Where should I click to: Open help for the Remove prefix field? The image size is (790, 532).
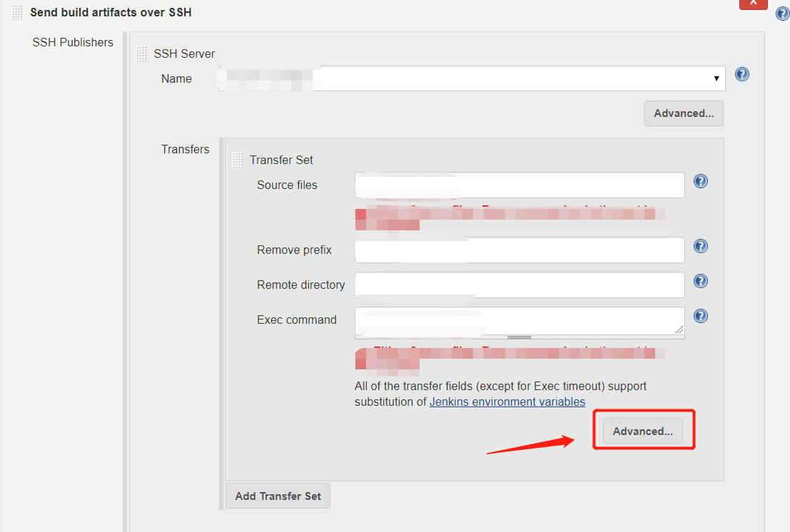coord(700,246)
